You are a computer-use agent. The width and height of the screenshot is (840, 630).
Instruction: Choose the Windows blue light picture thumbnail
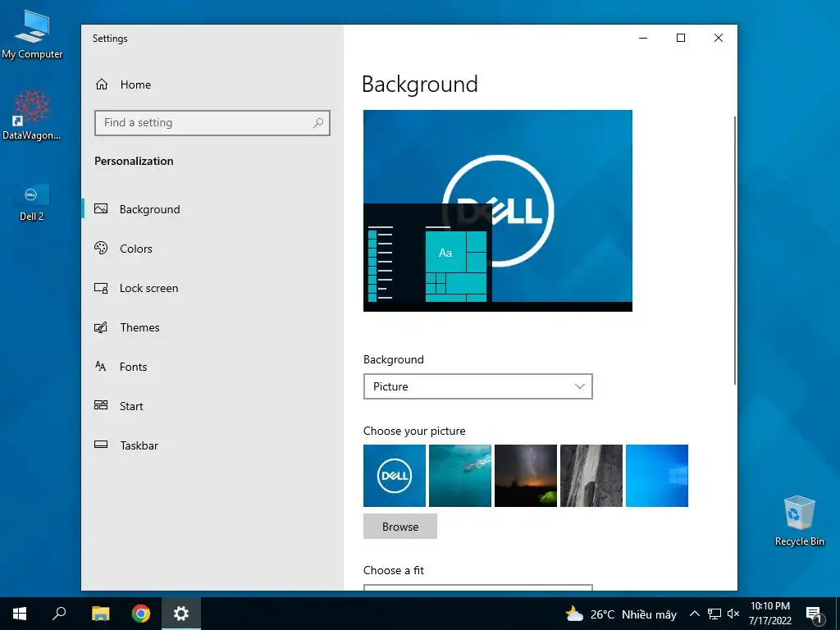click(x=657, y=476)
